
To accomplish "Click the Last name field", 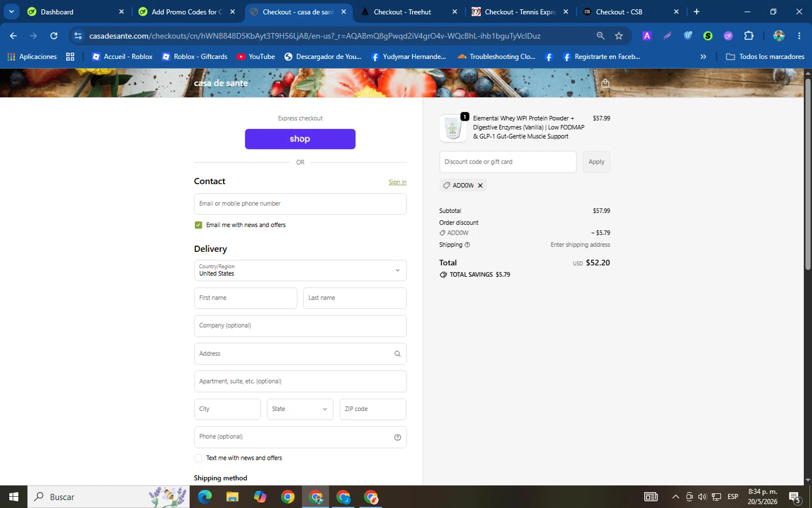I will [x=355, y=298].
